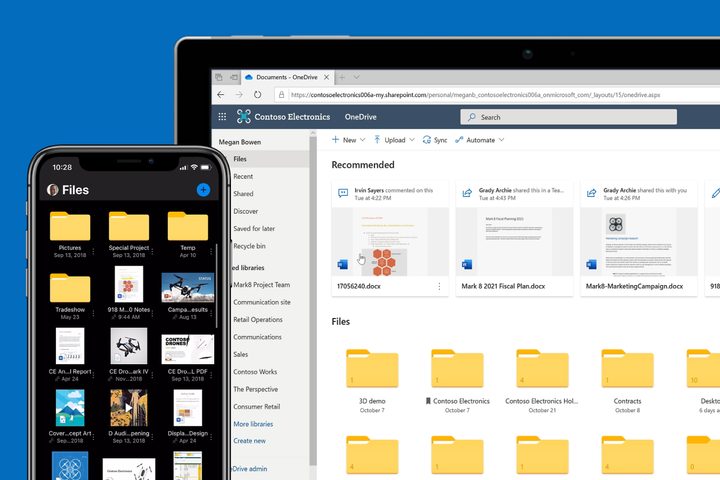The height and width of the screenshot is (480, 720).
Task: Click the Sync toolbar button
Action: 434,140
